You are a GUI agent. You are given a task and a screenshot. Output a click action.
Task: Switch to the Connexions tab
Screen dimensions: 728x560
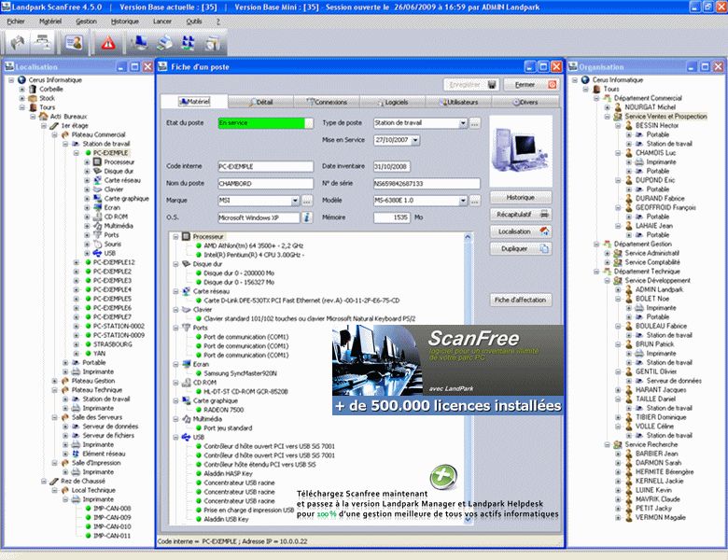click(327, 102)
